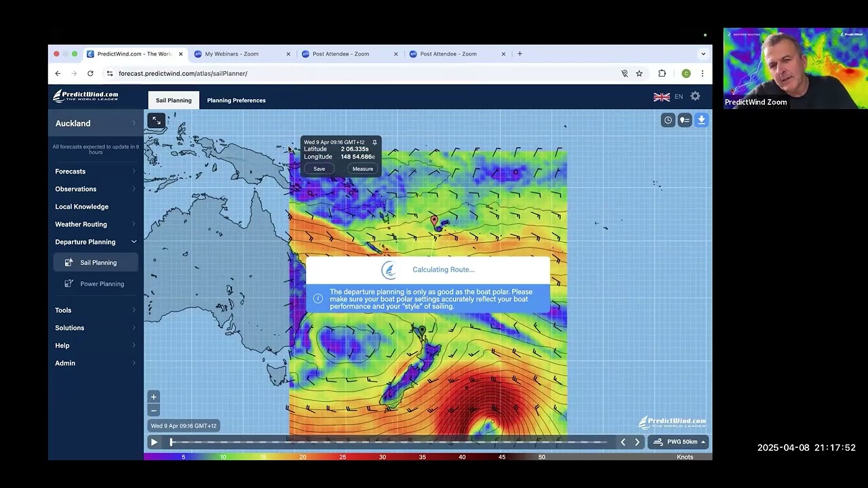Reload the browser page

(x=90, y=73)
